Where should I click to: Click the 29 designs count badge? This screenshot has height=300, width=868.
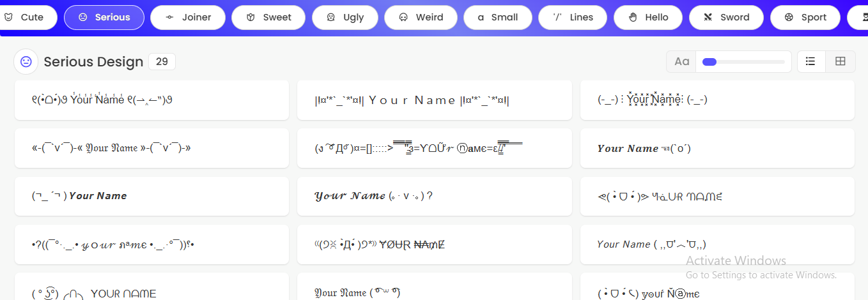(x=162, y=62)
